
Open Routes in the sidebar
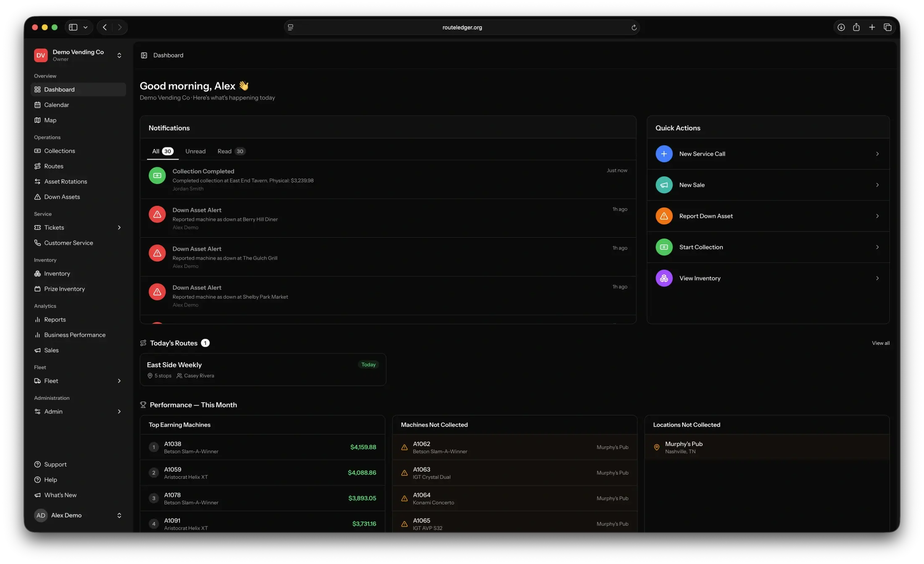(78, 166)
